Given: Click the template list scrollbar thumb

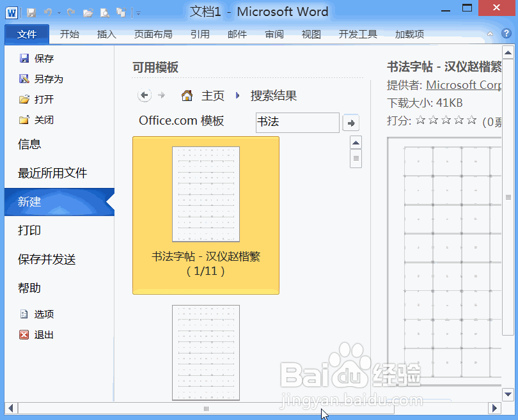Looking at the screenshot, I should click(356, 159).
